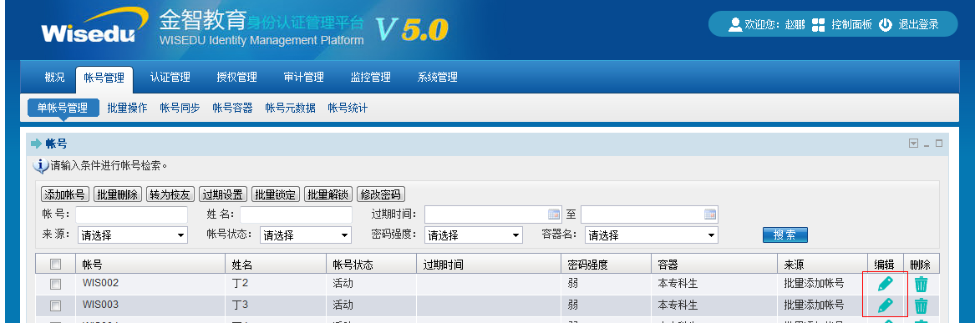The image size is (980, 323).
Task: Tick the select-all checkbox in table header
Action: (x=56, y=265)
